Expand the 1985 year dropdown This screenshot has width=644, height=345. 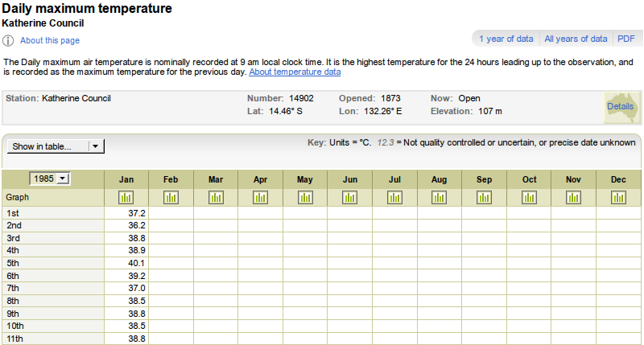[x=50, y=179]
